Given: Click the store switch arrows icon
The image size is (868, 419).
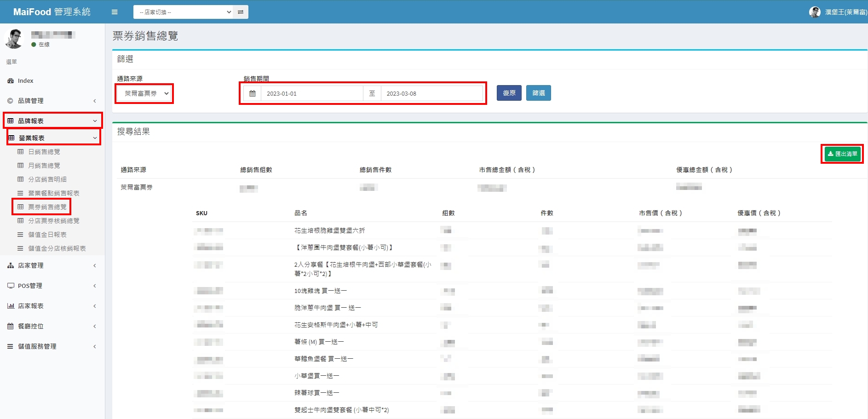Looking at the screenshot, I should tap(241, 12).
